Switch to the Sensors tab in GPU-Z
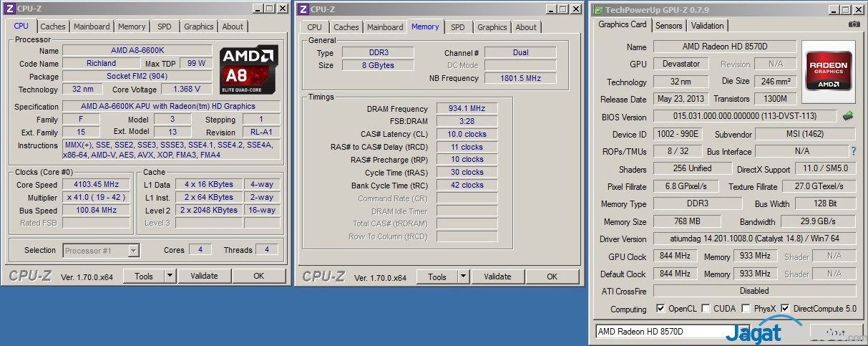868x346 pixels. point(668,26)
